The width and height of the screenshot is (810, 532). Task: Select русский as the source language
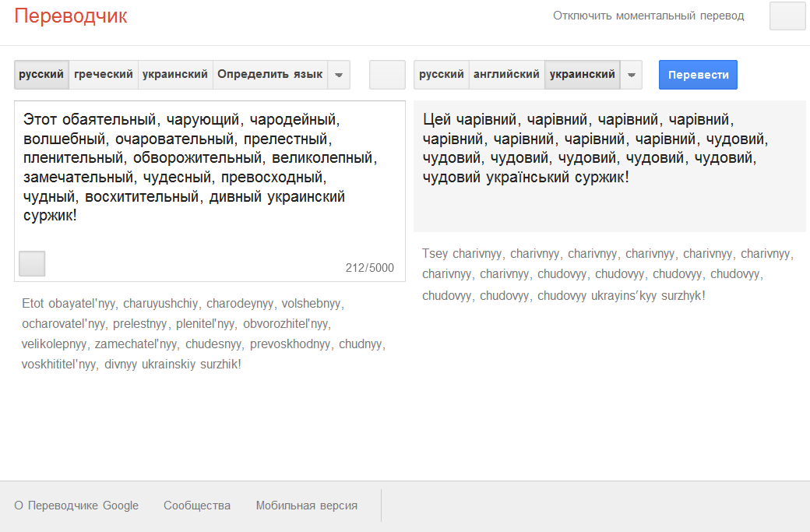click(x=41, y=75)
